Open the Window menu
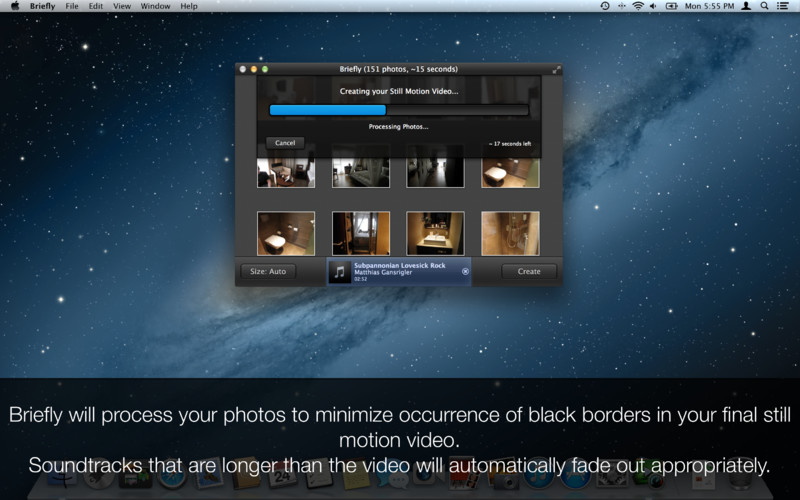 tap(155, 6)
